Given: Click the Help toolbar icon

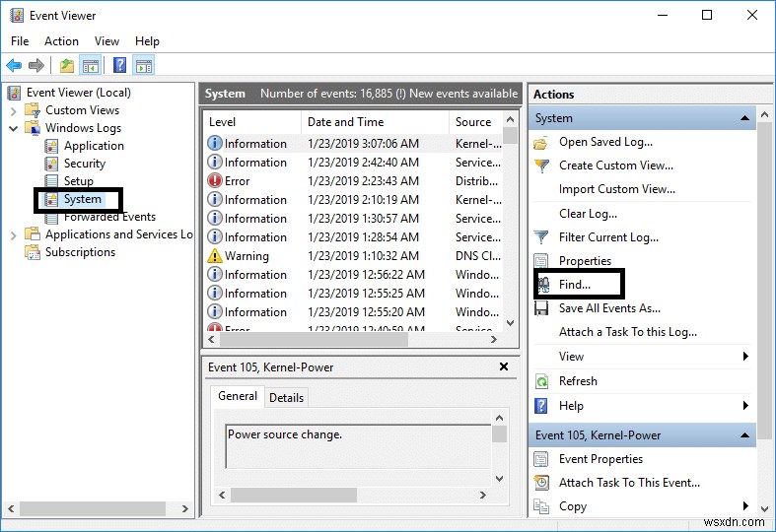Looking at the screenshot, I should pos(119,65).
